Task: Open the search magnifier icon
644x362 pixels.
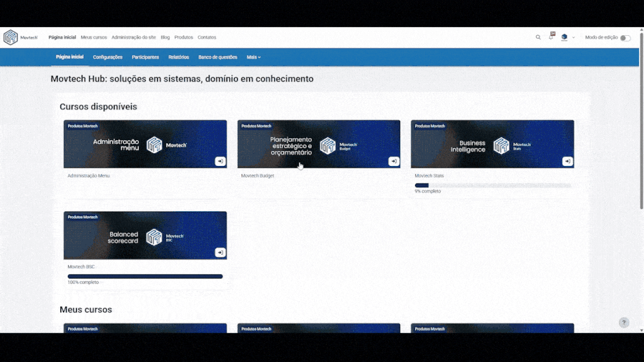Action: (x=538, y=38)
